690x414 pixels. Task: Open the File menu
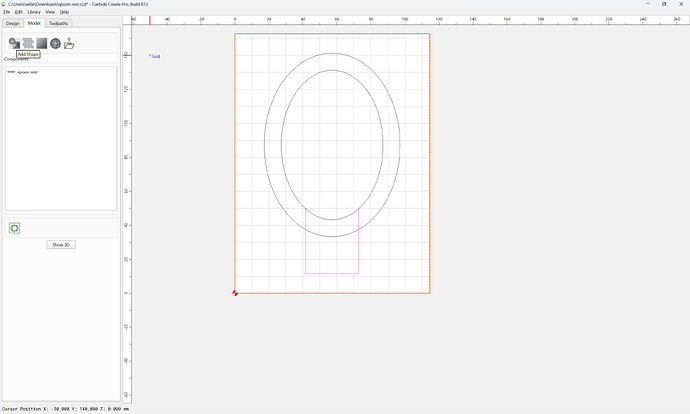click(x=7, y=12)
